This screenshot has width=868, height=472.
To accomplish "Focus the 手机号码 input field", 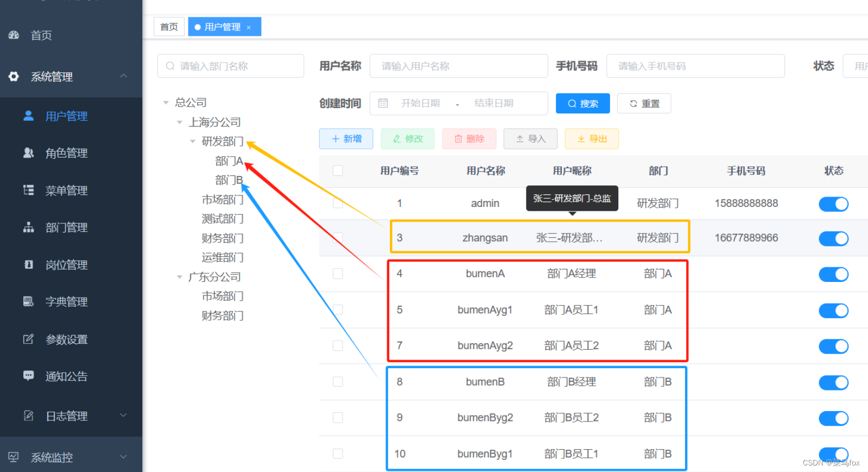I will [695, 66].
